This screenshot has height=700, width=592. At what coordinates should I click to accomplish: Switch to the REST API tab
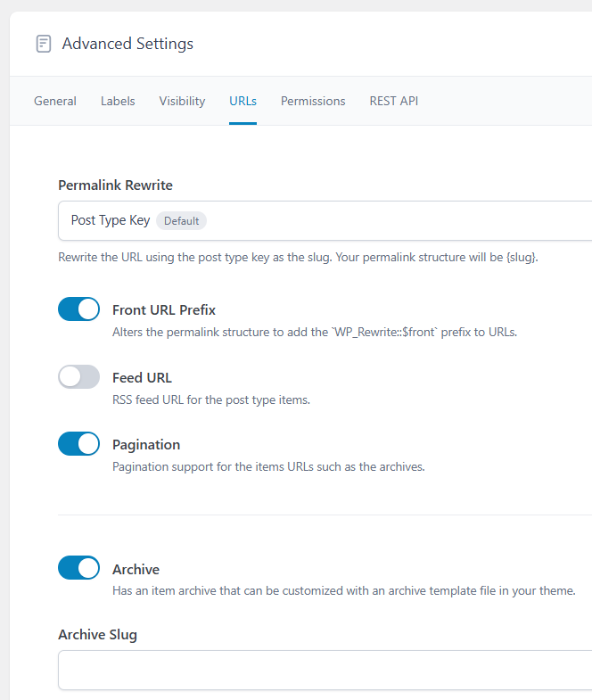click(x=394, y=101)
